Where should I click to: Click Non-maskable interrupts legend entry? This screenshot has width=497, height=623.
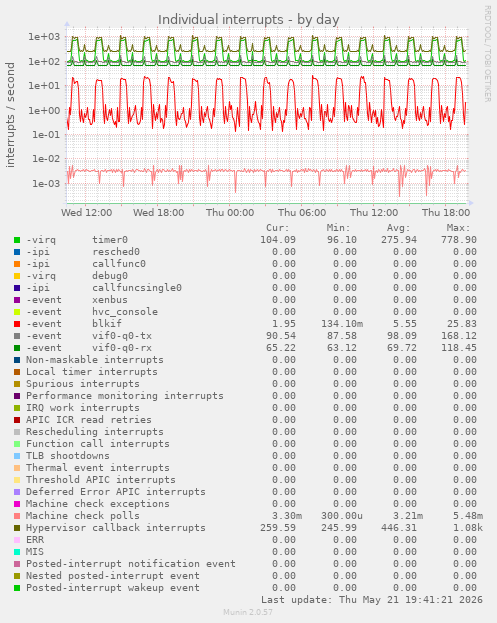(95, 360)
